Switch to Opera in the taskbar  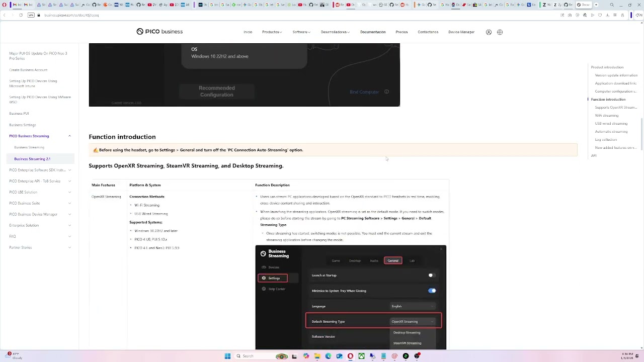click(350, 356)
